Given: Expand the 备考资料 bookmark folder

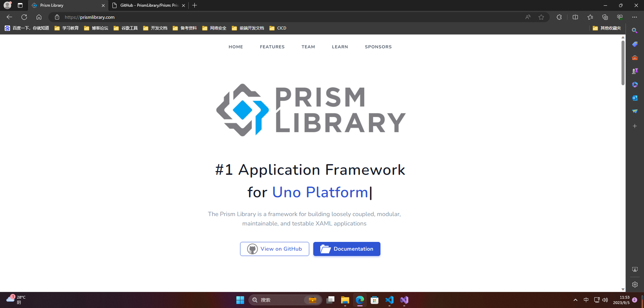Looking at the screenshot, I should click(x=185, y=28).
